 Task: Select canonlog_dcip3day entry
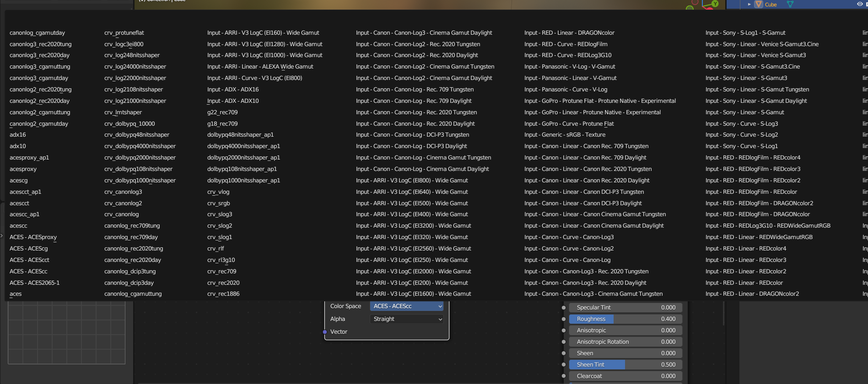click(129, 283)
